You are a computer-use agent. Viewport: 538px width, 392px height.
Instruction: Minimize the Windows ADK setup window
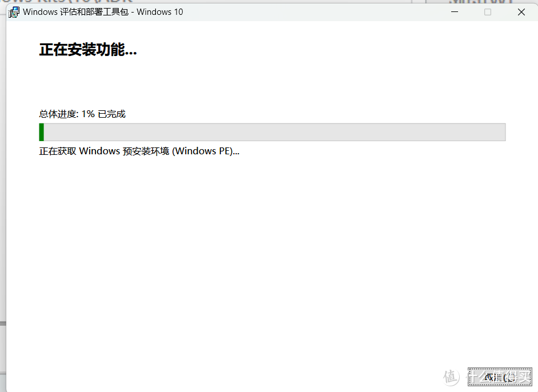(x=455, y=12)
